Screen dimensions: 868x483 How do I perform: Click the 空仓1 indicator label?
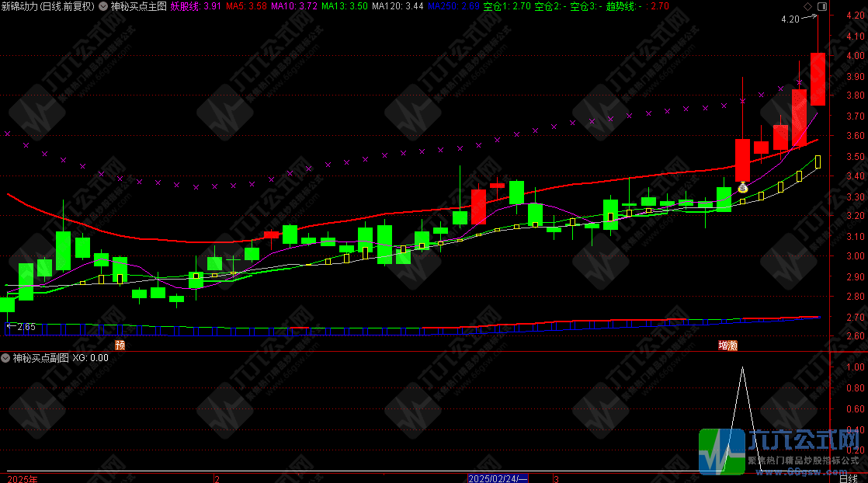click(507, 6)
